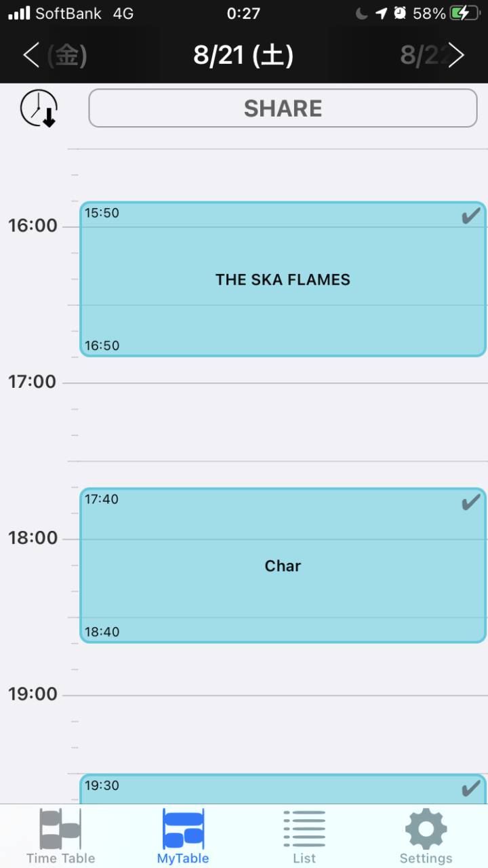Open the Time Table tab icon

coord(60,829)
